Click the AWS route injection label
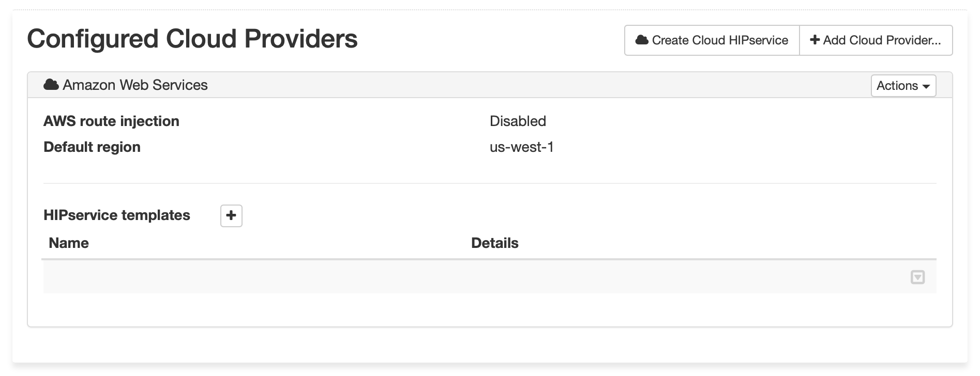This screenshot has height=376, width=980. pos(111,121)
